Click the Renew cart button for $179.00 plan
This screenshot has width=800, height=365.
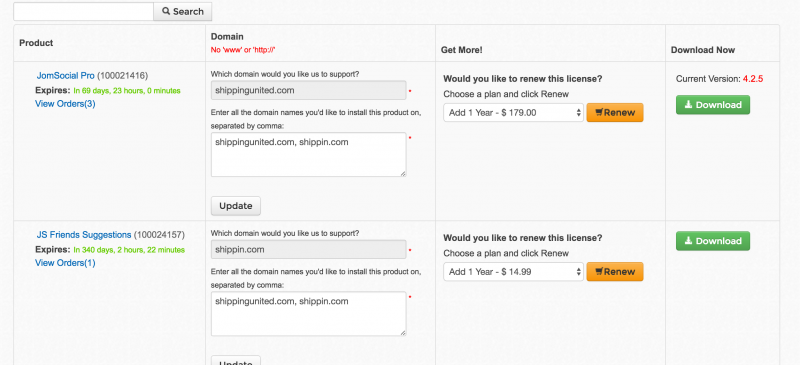click(615, 113)
